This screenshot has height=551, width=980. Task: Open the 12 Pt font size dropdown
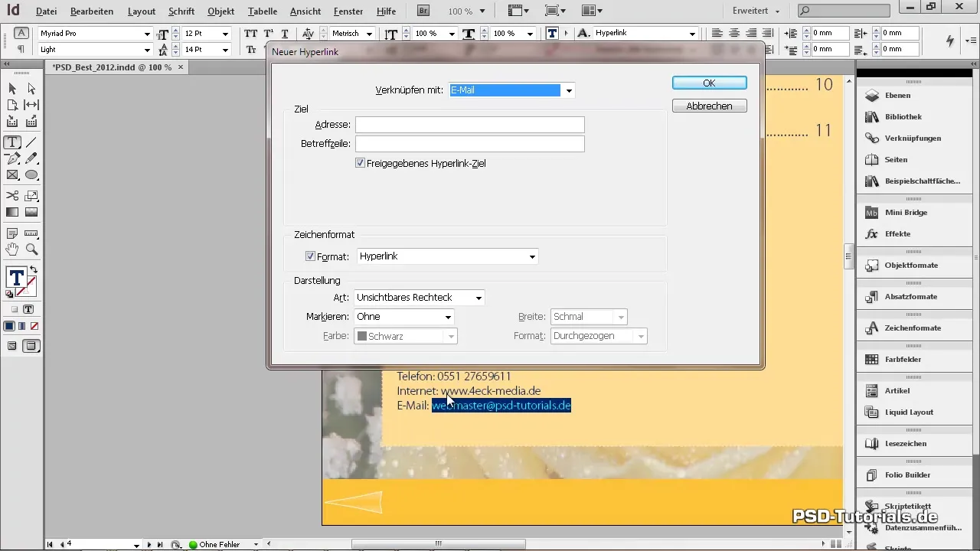[x=225, y=34]
